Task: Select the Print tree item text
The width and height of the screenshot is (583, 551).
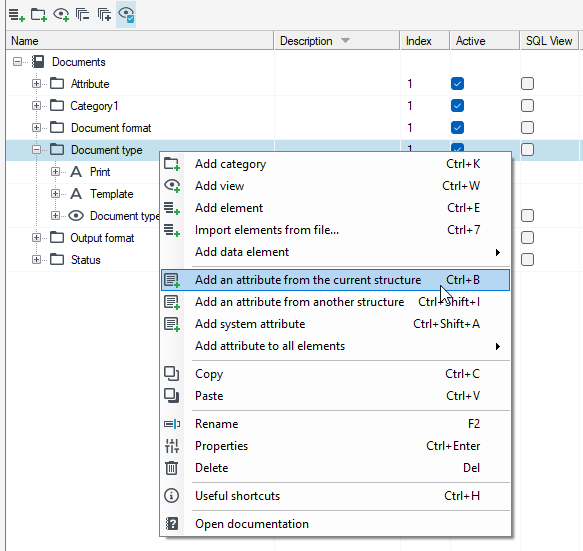Action: point(100,172)
